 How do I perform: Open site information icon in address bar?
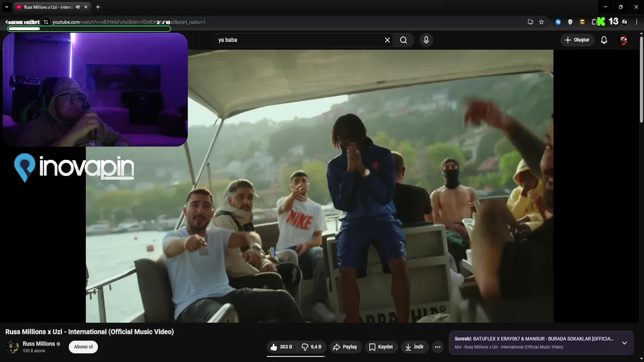coord(46,22)
